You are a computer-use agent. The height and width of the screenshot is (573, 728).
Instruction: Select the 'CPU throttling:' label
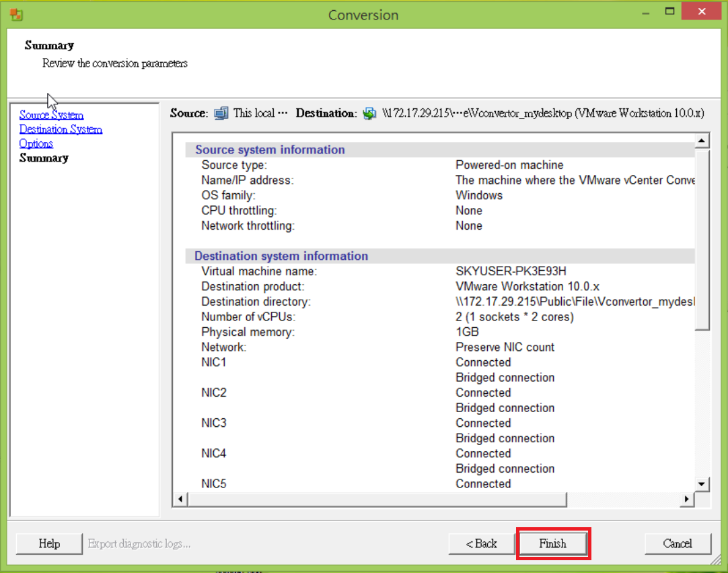[x=239, y=211]
